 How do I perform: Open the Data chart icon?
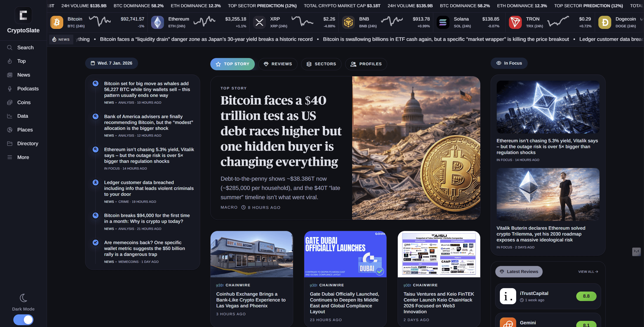click(x=10, y=116)
